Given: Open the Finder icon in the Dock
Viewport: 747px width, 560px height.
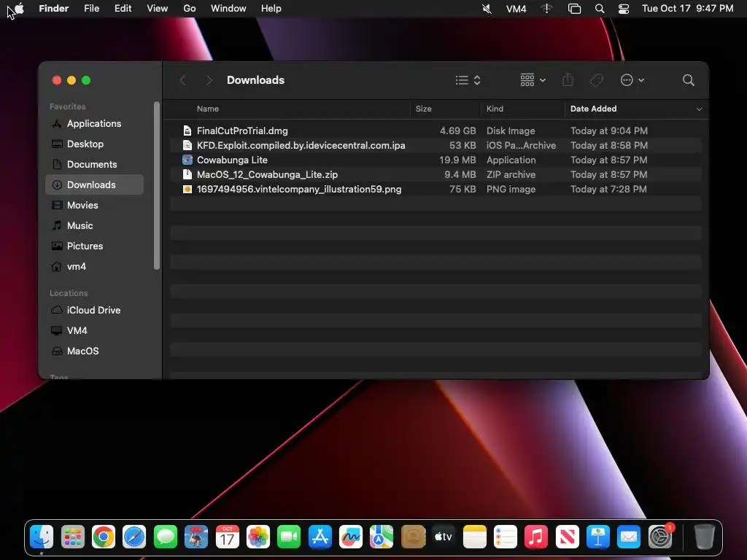Looking at the screenshot, I should coord(42,537).
